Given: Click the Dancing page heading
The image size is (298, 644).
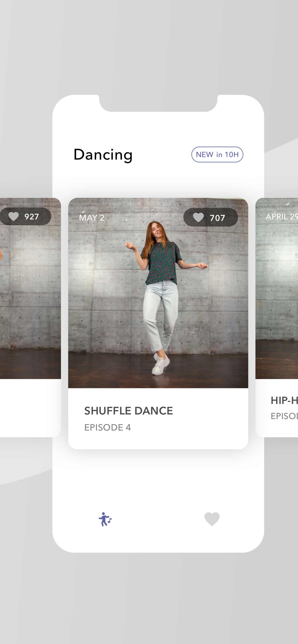Looking at the screenshot, I should coord(103,155).
